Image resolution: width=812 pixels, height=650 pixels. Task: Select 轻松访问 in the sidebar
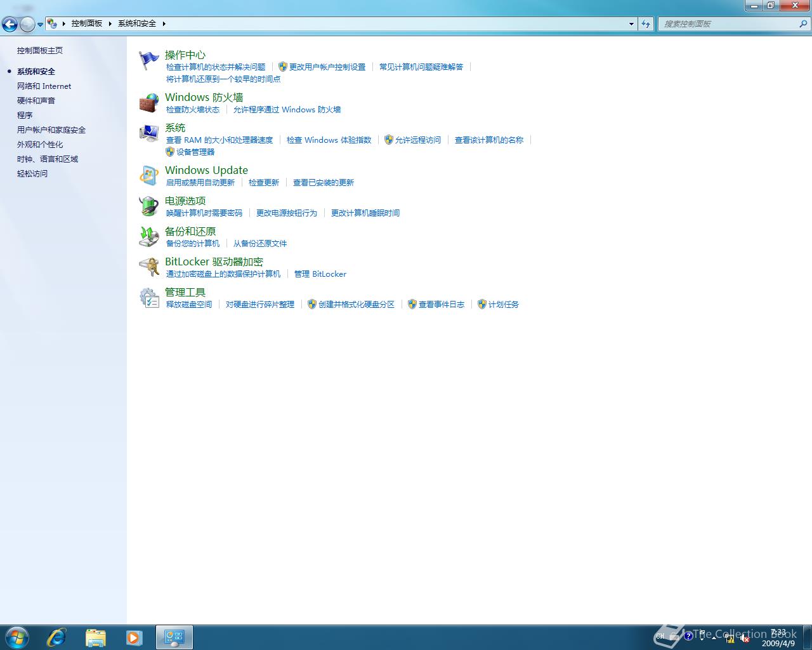point(32,173)
